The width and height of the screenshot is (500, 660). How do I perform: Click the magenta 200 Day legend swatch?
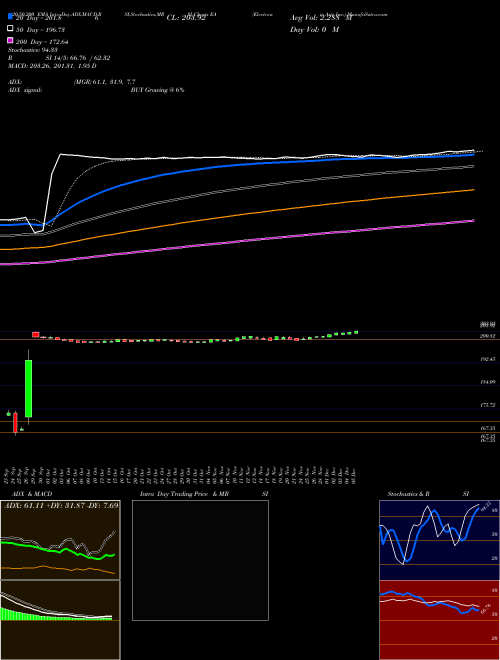click(x=10, y=41)
